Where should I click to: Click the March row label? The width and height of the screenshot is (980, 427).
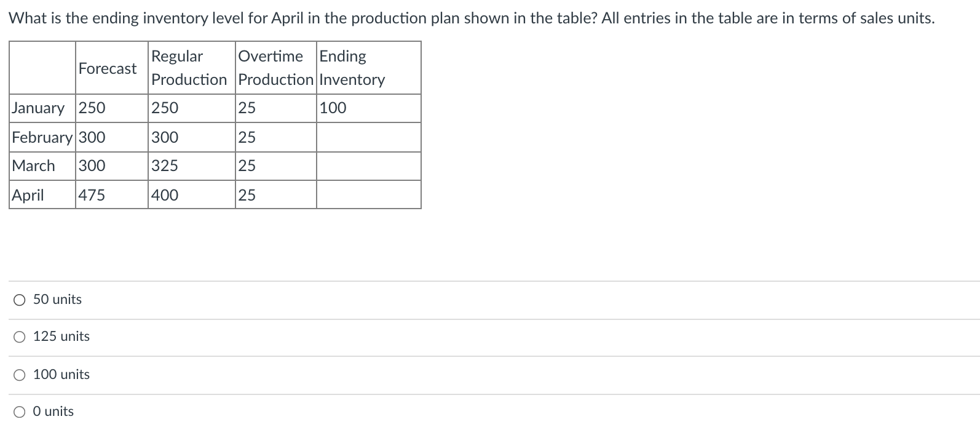click(x=34, y=166)
